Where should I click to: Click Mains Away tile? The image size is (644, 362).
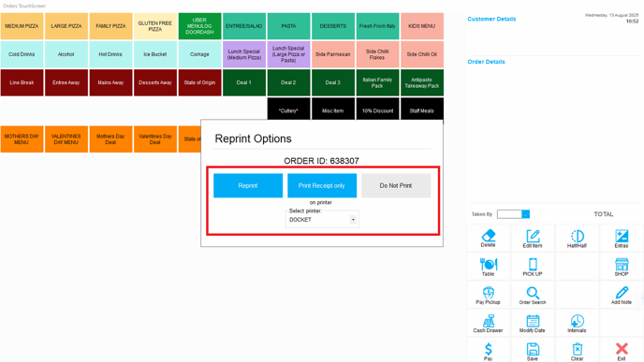110,82
